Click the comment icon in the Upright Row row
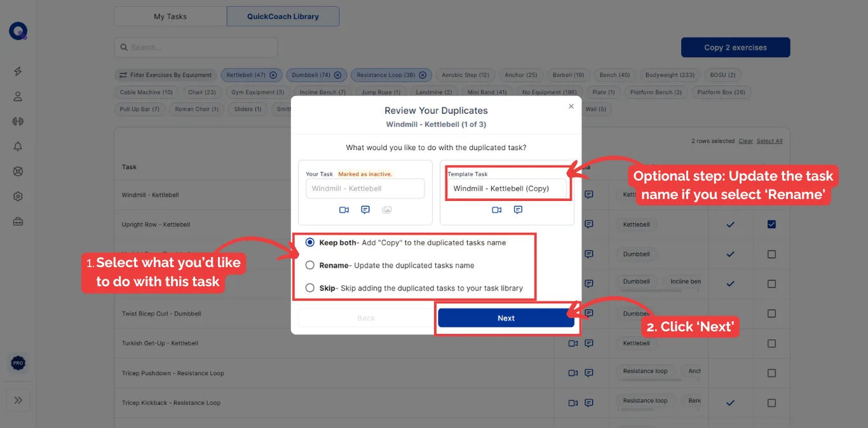Viewport: 868px width, 428px height. pos(589,224)
